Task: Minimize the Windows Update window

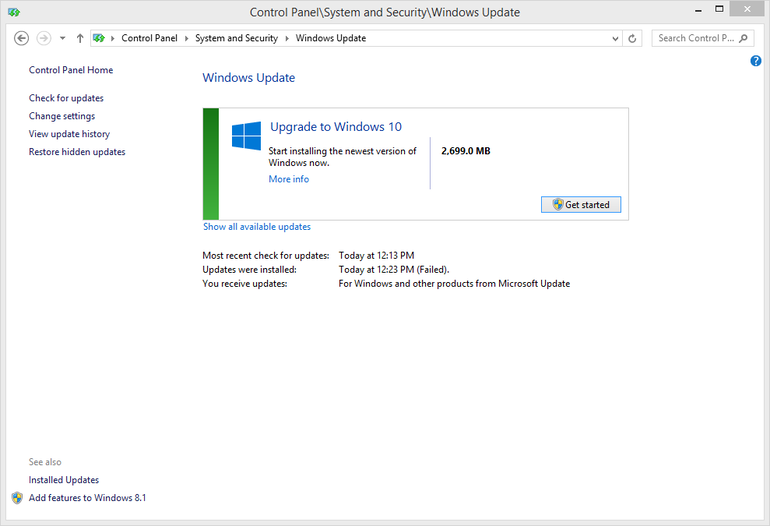Action: [698, 10]
